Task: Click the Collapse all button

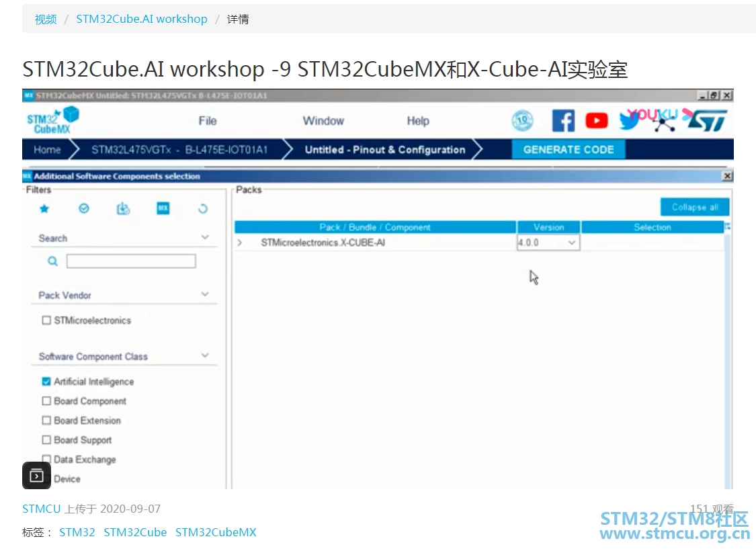Action: [x=695, y=207]
